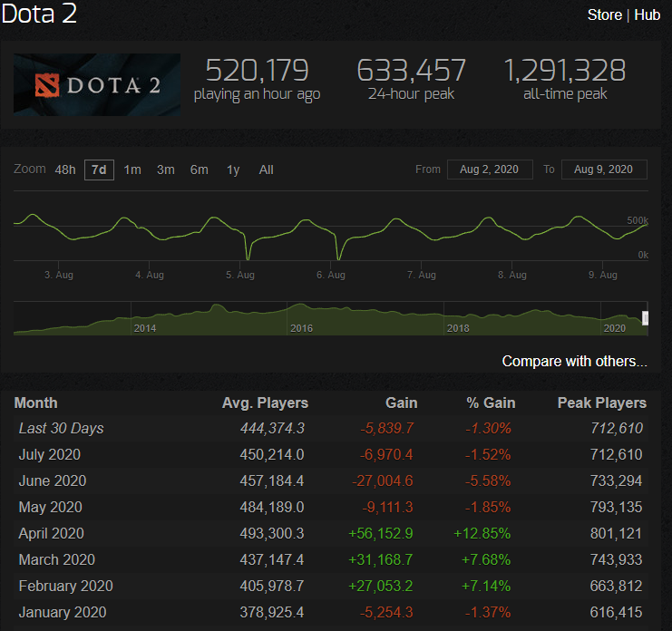The width and height of the screenshot is (672, 631).
Task: Select the 1y zoom range
Action: click(233, 170)
